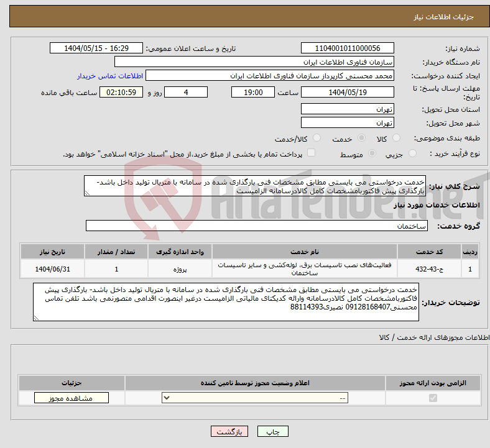Click the استان محل تحویل field
This screenshot has width=490, height=448.
click(347, 109)
